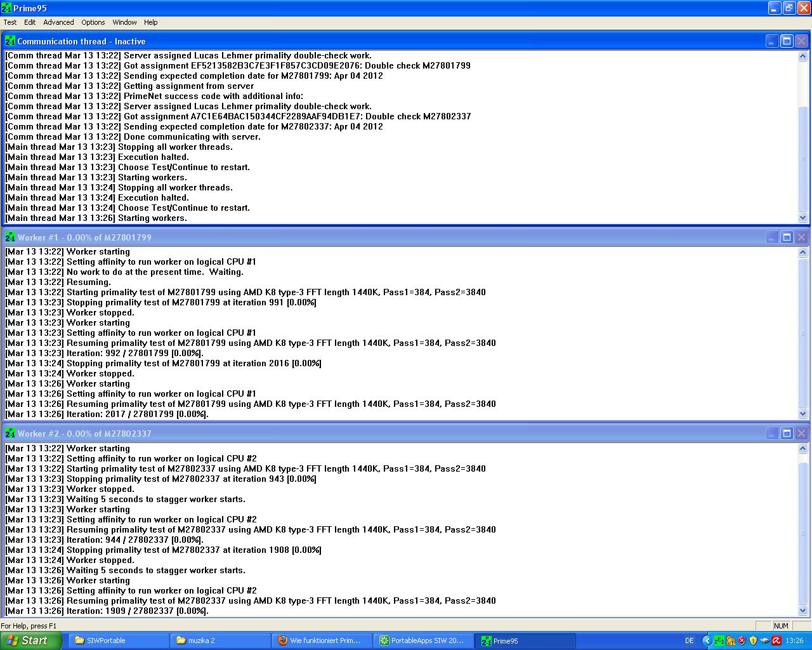Click Worker #1 - 0.00% of M27801799 title
Image resolution: width=812 pixels, height=650 pixels.
point(84,237)
